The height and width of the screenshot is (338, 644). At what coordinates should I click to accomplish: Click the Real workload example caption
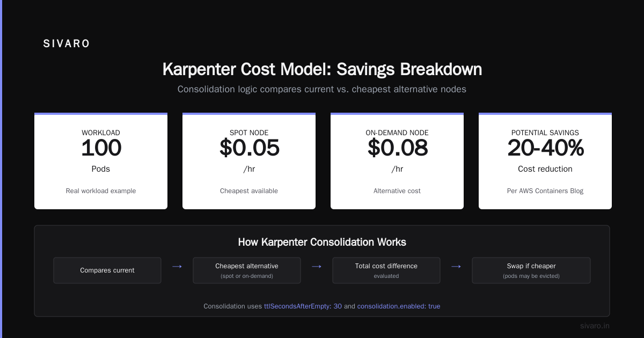point(101,190)
